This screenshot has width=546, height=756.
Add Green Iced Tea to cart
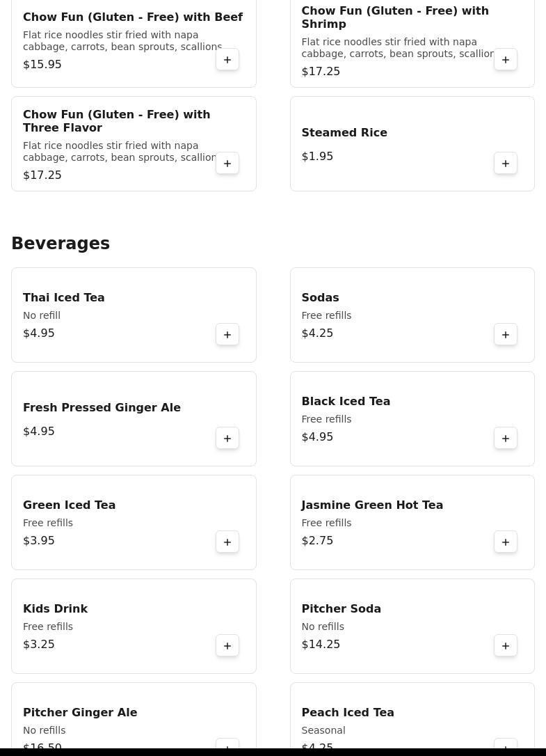tap(227, 542)
